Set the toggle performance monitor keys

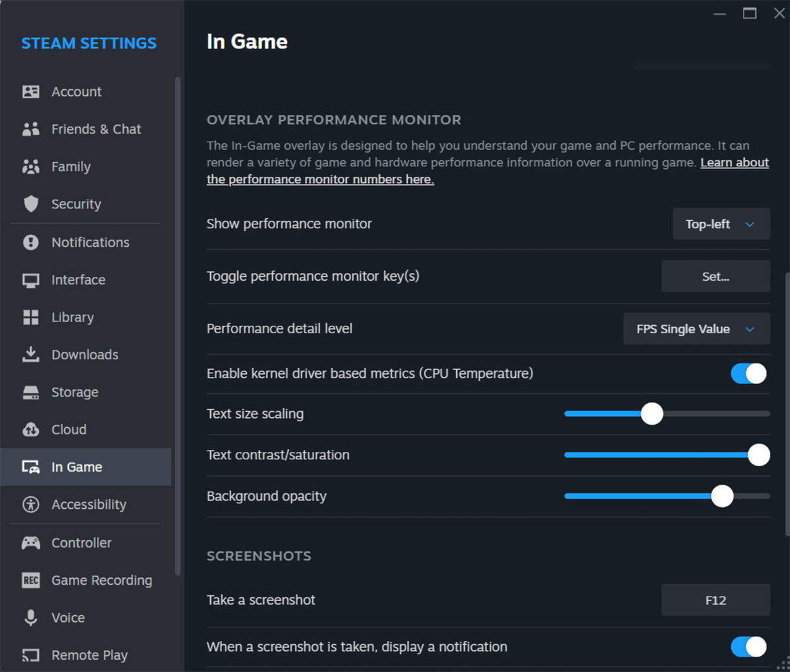pos(716,276)
